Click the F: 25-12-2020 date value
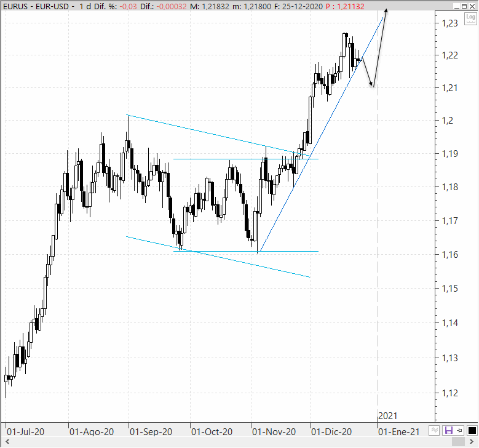The image size is (479, 448). pyautogui.click(x=298, y=6)
